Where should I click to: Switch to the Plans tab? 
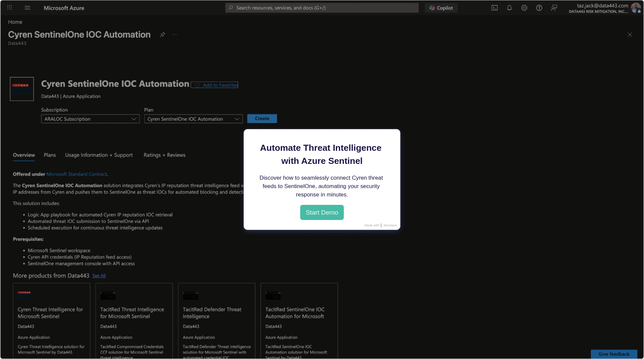[50, 155]
